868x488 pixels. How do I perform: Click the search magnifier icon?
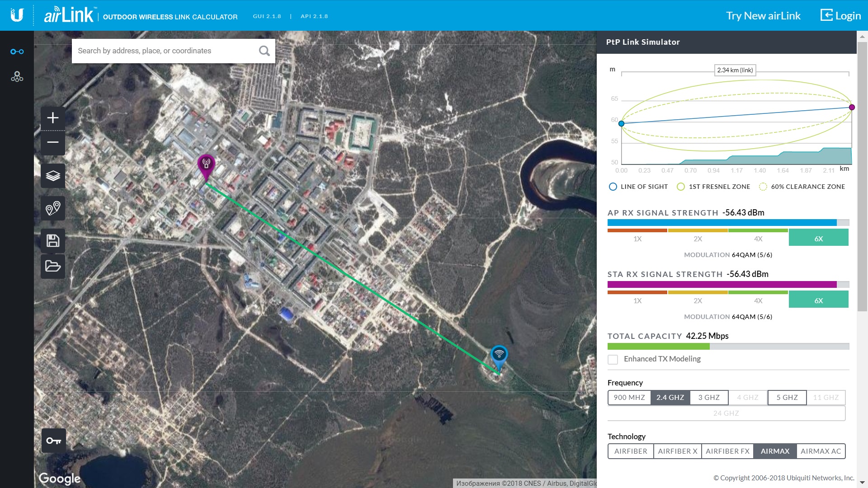264,51
